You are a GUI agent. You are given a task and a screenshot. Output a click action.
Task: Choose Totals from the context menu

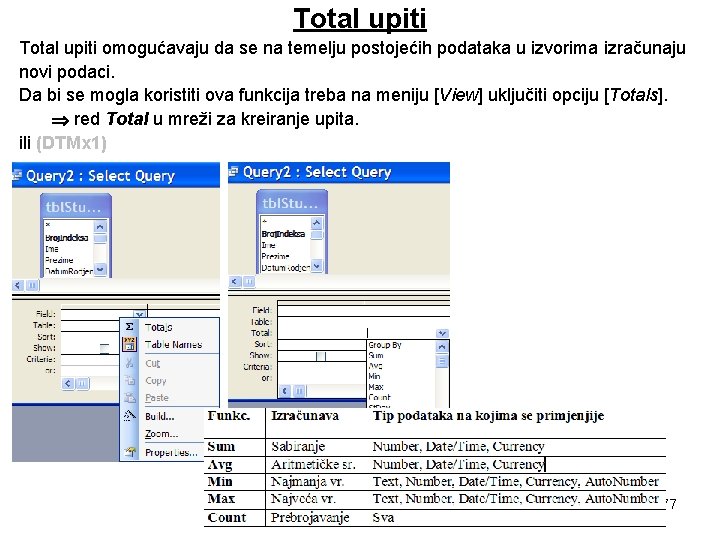click(158, 327)
